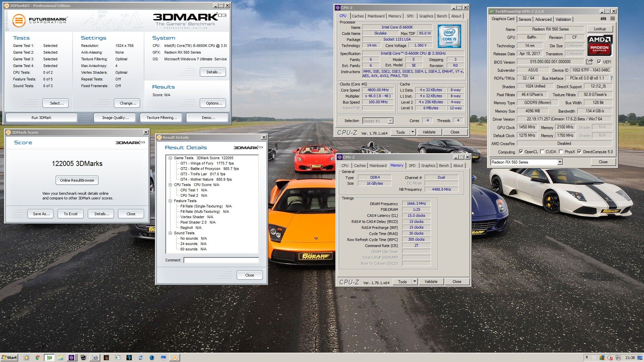Image resolution: width=644 pixels, height=362 pixels.
Task: Switch to the Sensors tab in GPU-Z
Action: [x=525, y=19]
